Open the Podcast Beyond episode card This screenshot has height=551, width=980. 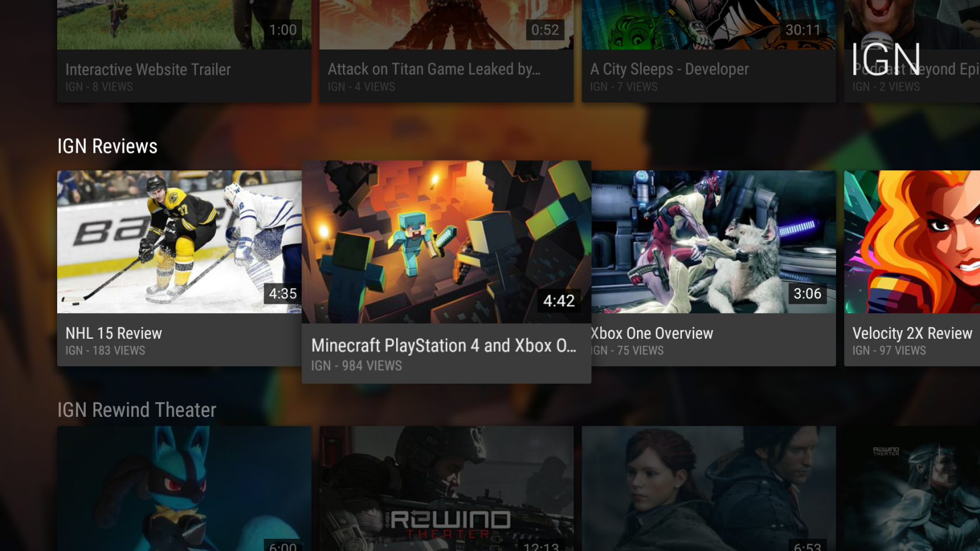[912, 51]
